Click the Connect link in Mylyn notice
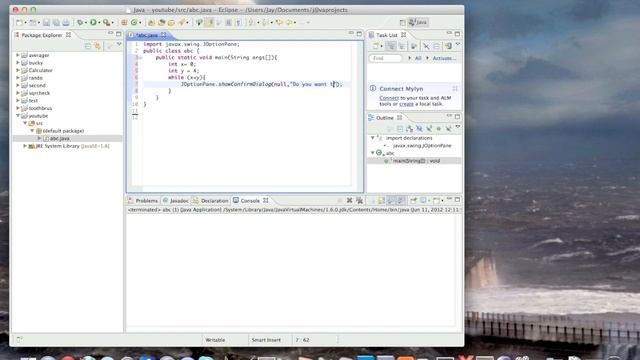The height and width of the screenshot is (360, 640). [x=389, y=98]
